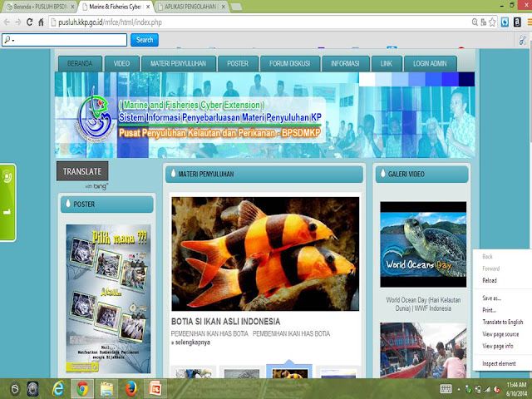Open the first round taskbar icon
Viewport: 532px width, 399px height.
tap(15, 389)
